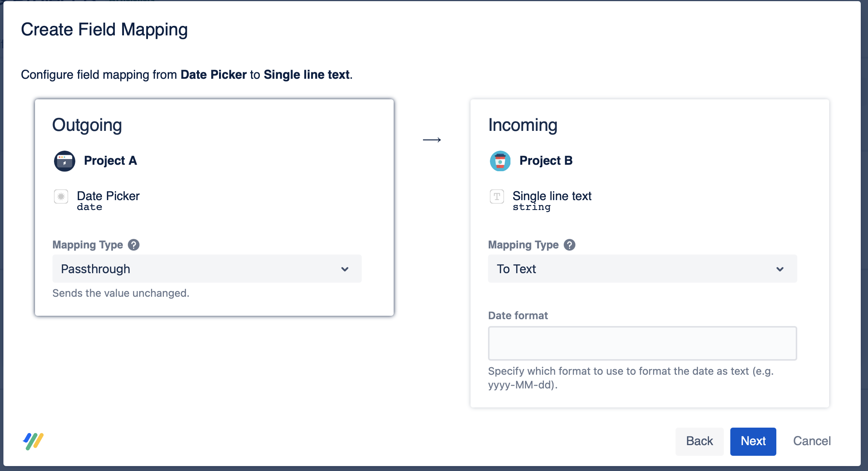Image resolution: width=868 pixels, height=471 pixels.
Task: Click the Back button
Action: coord(699,441)
